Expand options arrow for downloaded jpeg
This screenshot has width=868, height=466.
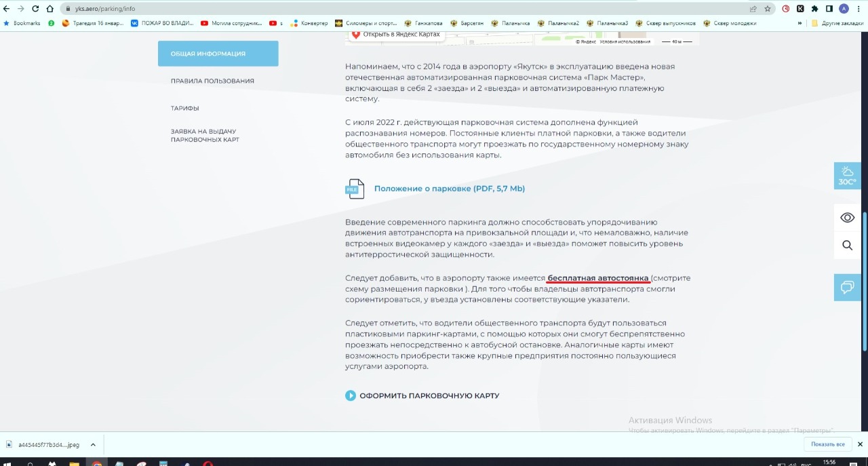coord(93,445)
